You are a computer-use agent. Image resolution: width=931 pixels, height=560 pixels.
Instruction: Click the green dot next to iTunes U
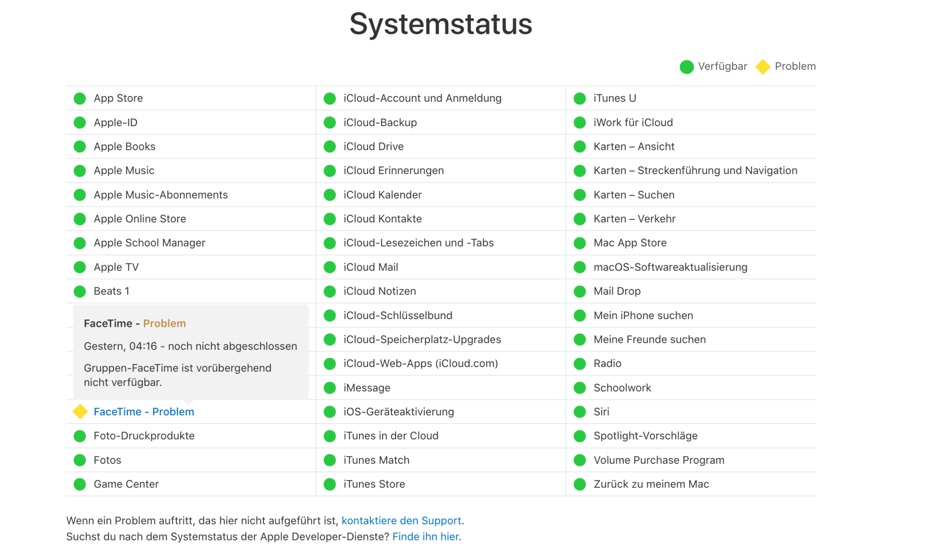580,99
